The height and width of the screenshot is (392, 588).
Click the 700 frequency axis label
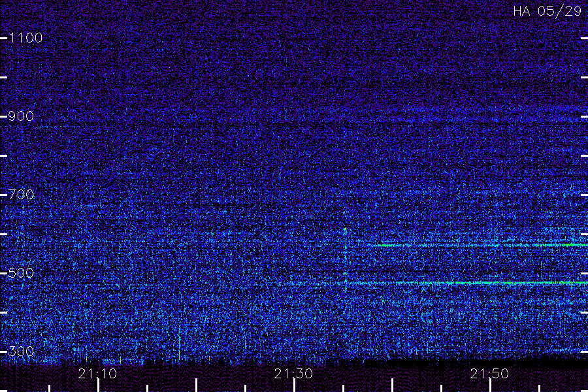[x=21, y=195]
